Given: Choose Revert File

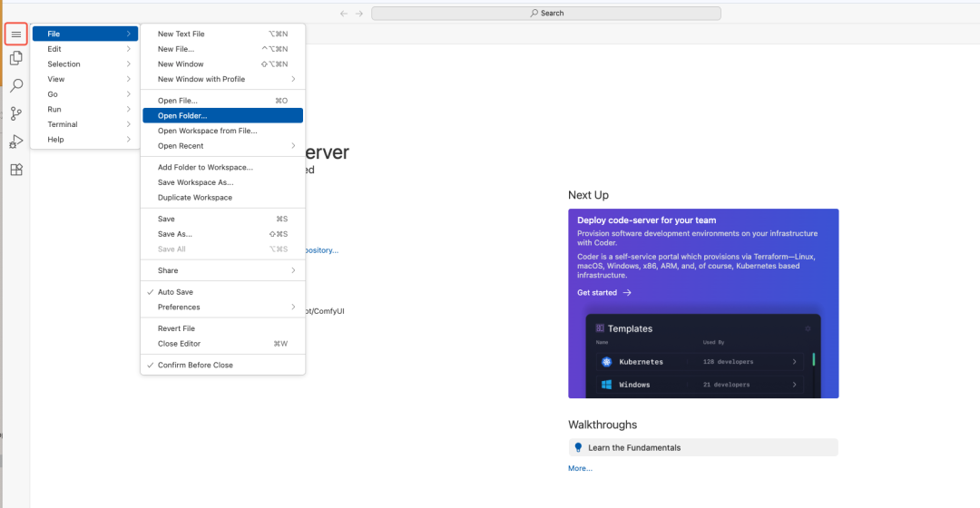Looking at the screenshot, I should coord(222,328).
